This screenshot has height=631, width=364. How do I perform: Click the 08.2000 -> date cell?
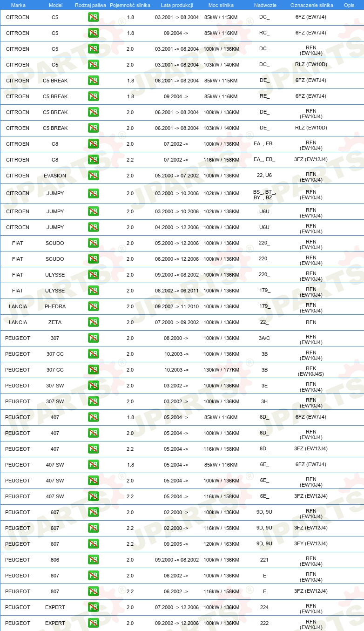click(176, 338)
